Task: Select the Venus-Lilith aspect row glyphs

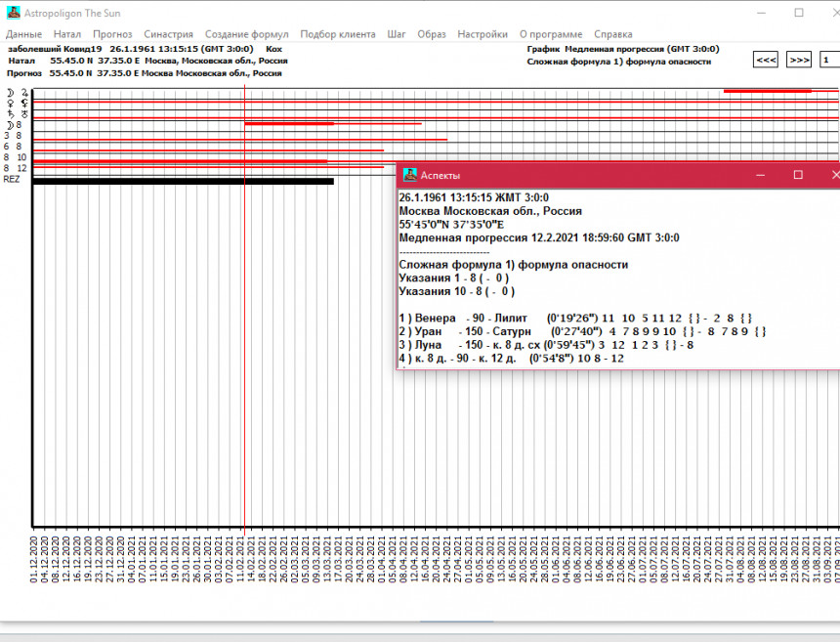Action: (x=18, y=104)
